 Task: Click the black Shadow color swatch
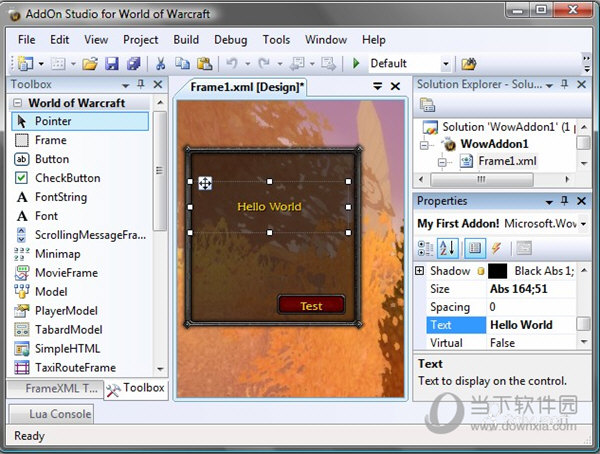click(497, 271)
